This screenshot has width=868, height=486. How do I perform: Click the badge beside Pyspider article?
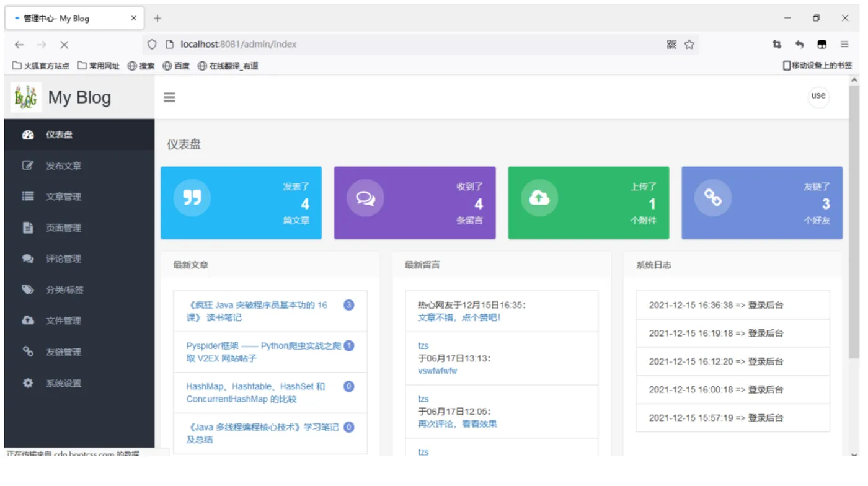pyautogui.click(x=349, y=346)
